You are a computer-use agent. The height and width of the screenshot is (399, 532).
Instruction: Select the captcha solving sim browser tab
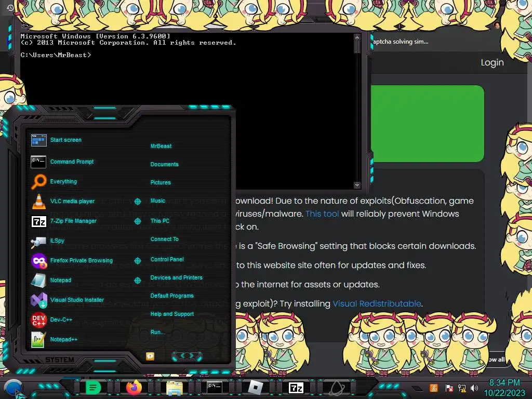click(401, 42)
